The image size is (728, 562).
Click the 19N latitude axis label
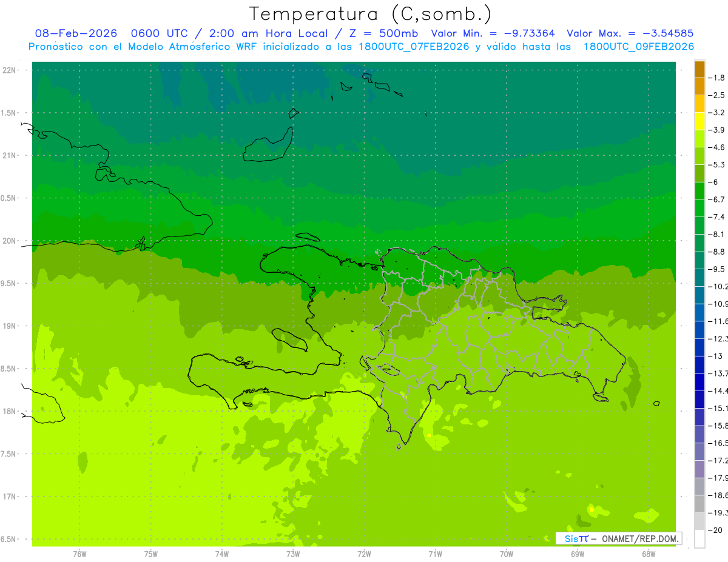[x=9, y=326]
